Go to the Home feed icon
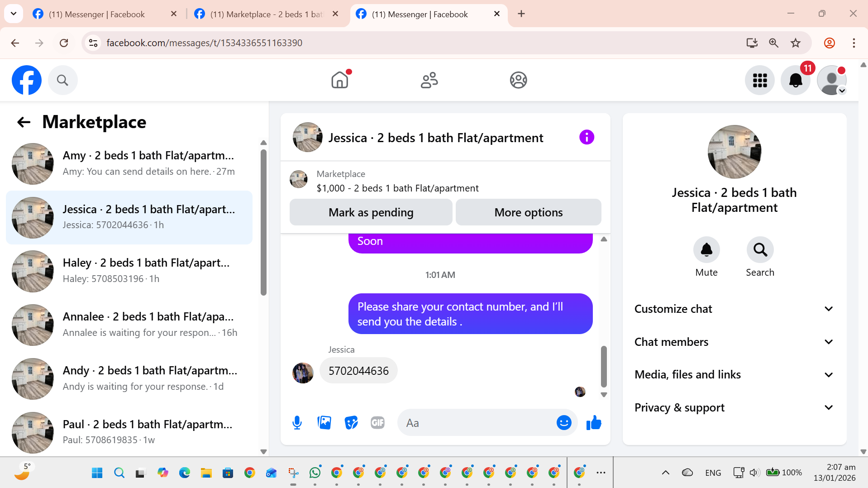Image resolution: width=868 pixels, height=488 pixels. (340, 80)
